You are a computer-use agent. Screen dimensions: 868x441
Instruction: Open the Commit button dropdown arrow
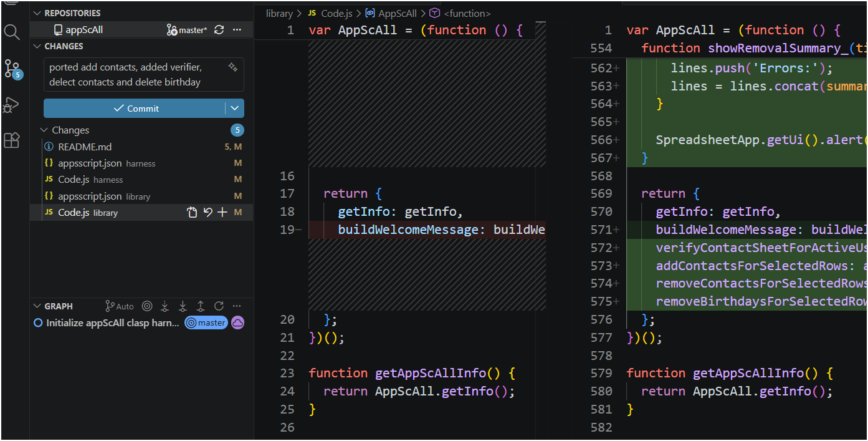click(235, 109)
